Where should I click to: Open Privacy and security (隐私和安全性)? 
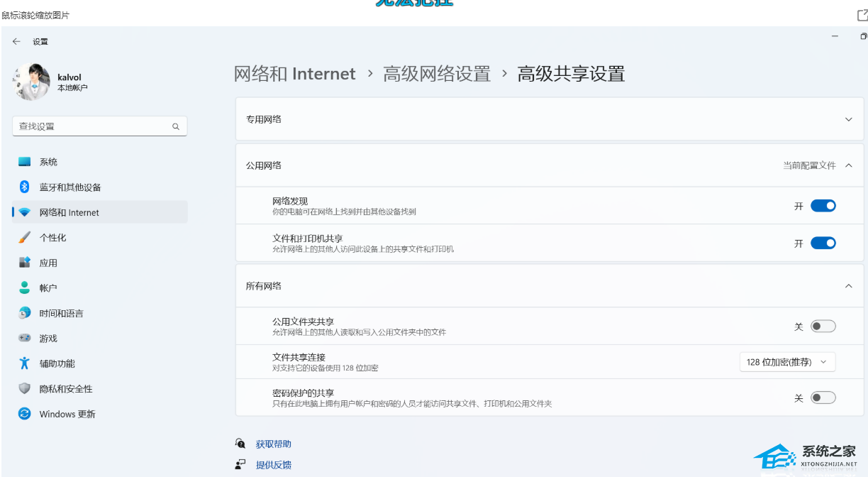coord(65,389)
